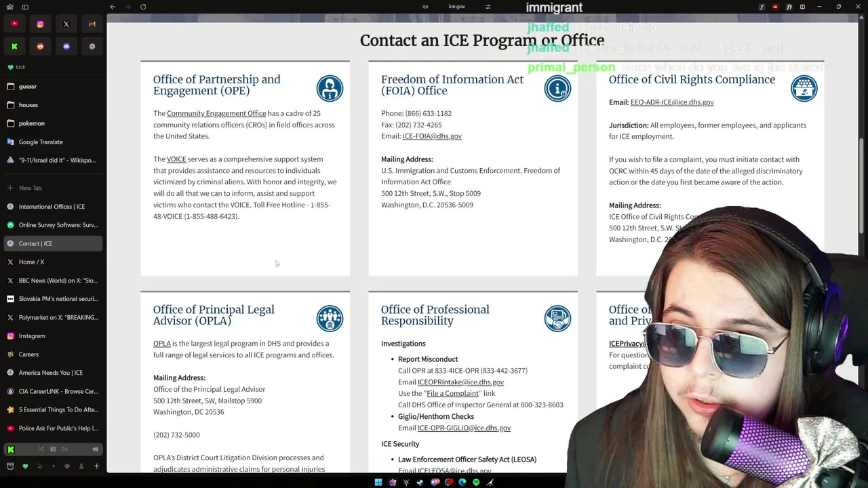
Task: Select the kick workspace label
Action: pos(20,67)
